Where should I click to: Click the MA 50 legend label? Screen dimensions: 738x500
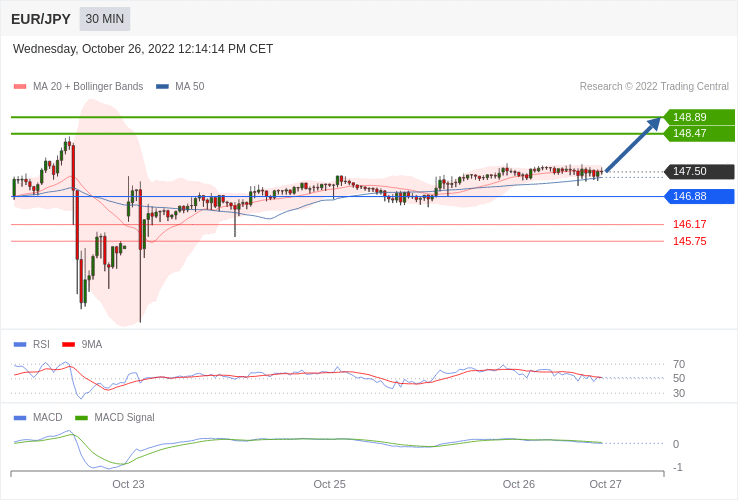point(190,87)
